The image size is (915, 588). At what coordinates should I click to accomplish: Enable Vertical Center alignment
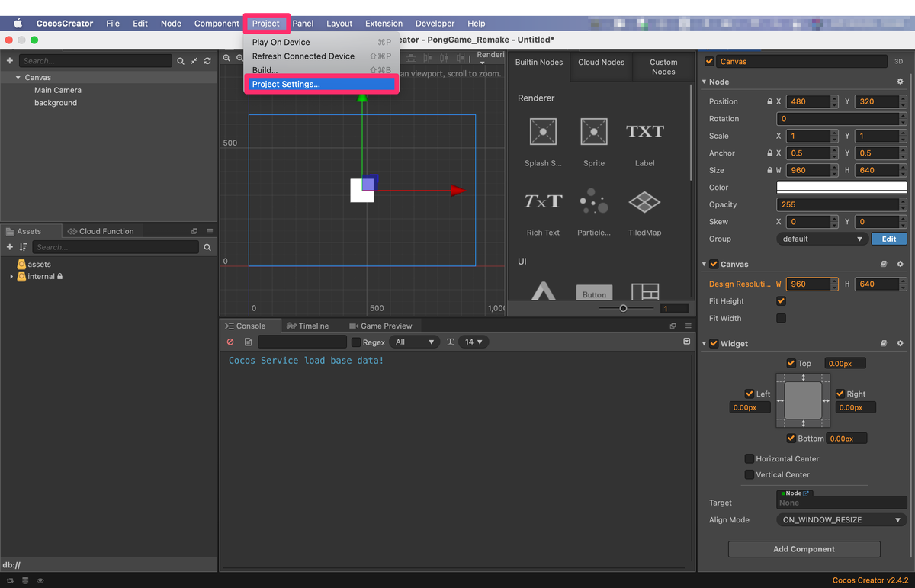[x=750, y=474]
